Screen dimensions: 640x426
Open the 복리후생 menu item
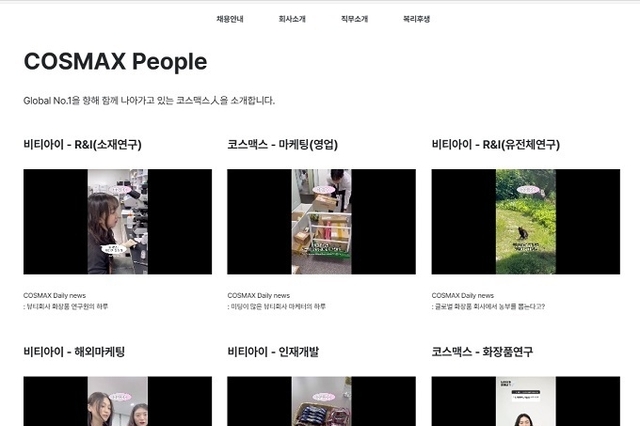tap(416, 19)
